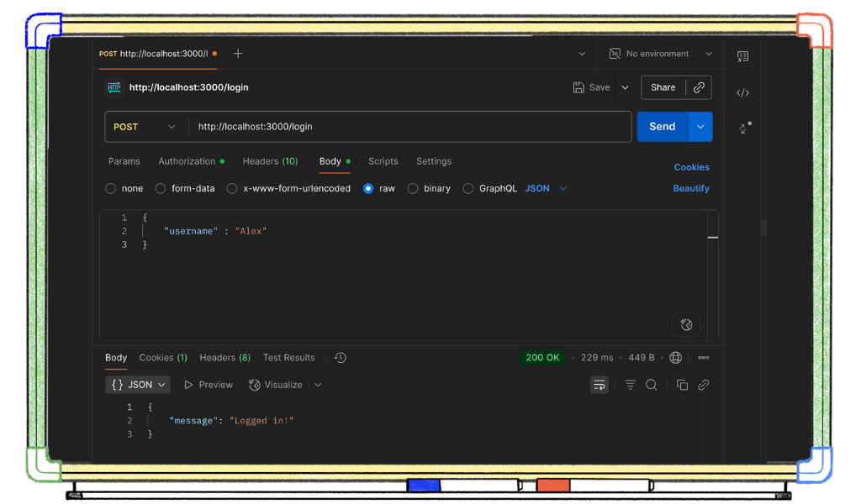This screenshot has height=504, width=861.
Task: Click the network information globe icon
Action: [675, 357]
